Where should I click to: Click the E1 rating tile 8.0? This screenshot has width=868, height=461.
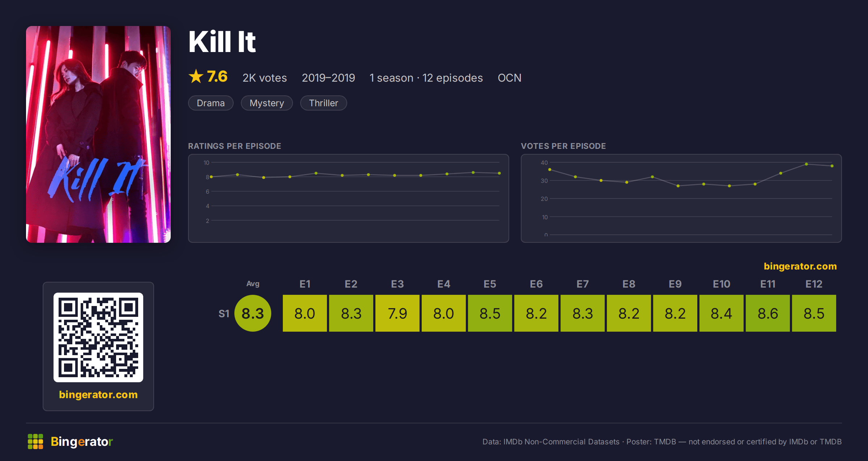[x=305, y=313]
